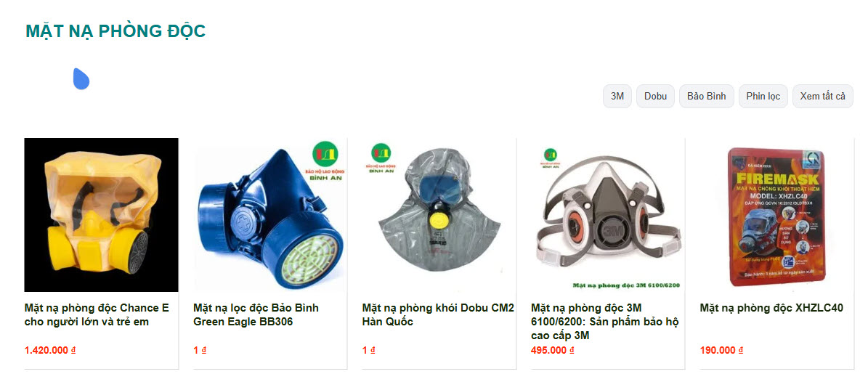Click the 1.420.000 đ price
The width and height of the screenshot is (868, 382).
pyautogui.click(x=50, y=351)
